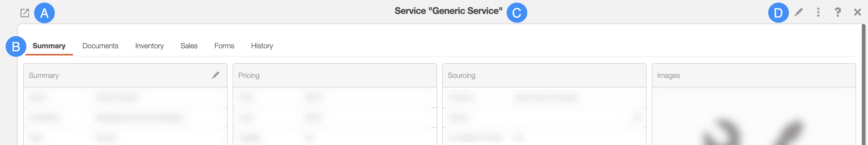Go to the Sales tab
The image size is (868, 145).
(x=189, y=46)
